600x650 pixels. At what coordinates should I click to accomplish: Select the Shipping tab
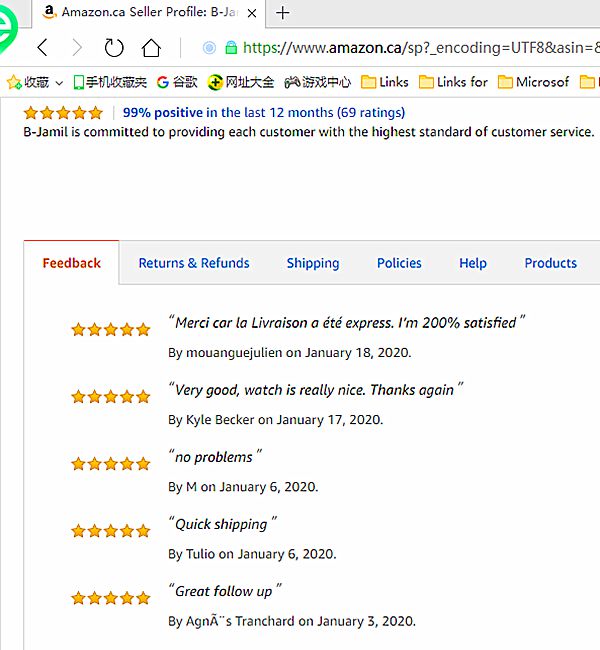pos(313,263)
